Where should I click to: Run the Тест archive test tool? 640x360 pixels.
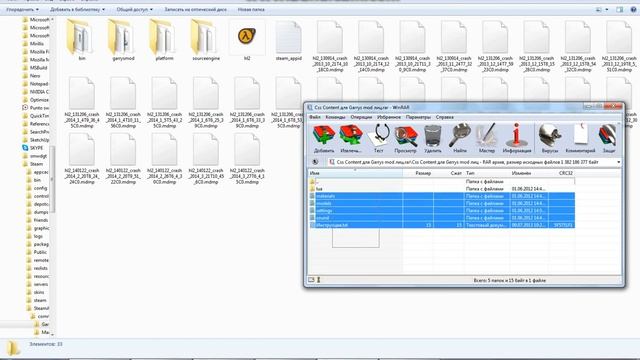coord(379,139)
